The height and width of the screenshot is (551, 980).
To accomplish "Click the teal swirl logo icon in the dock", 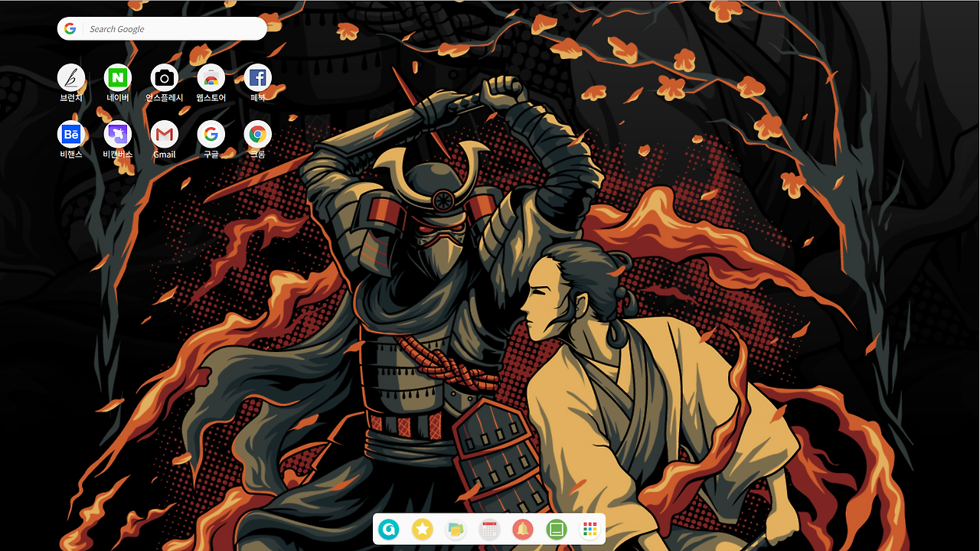I will (389, 529).
